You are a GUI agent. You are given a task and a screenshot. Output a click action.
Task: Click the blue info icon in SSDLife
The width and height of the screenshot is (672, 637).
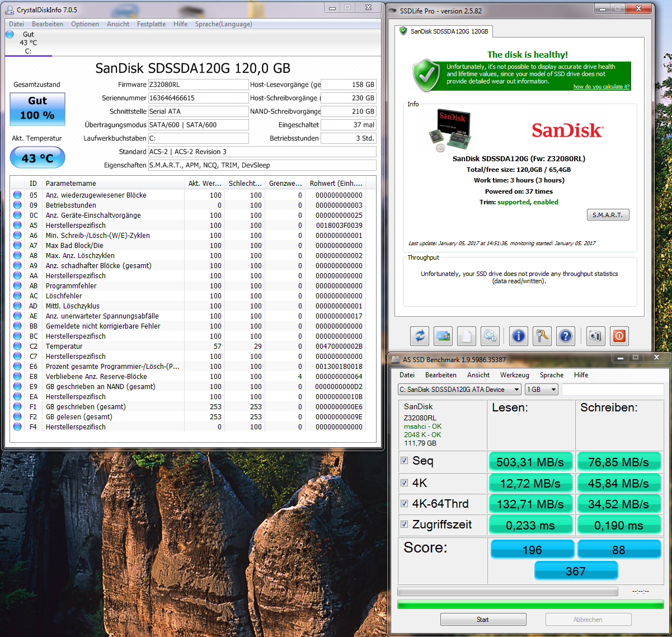point(519,336)
